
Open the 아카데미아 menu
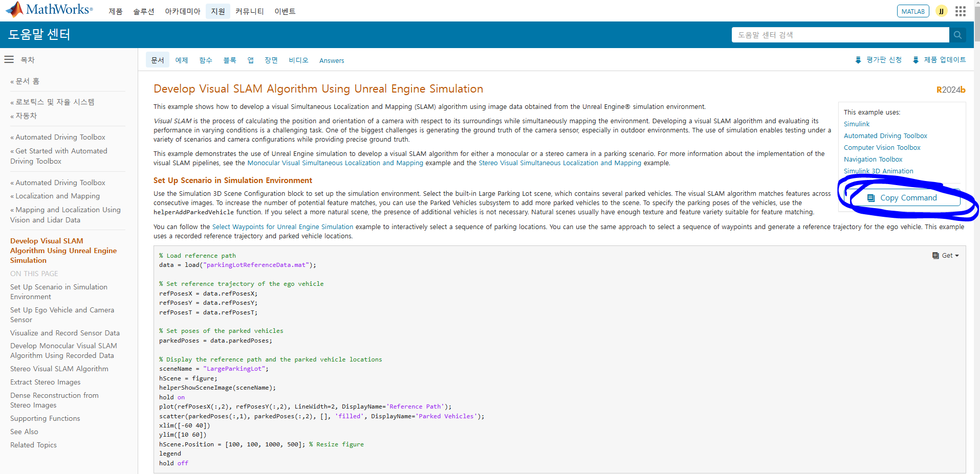[x=183, y=11]
